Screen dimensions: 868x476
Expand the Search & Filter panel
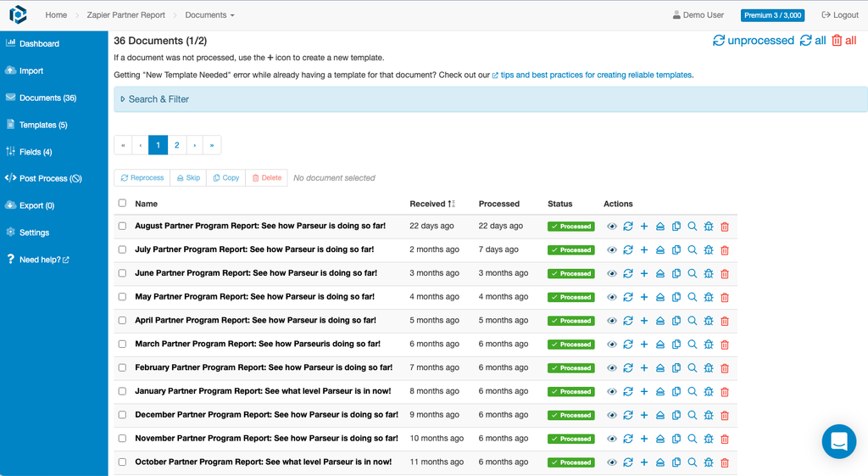click(x=491, y=99)
